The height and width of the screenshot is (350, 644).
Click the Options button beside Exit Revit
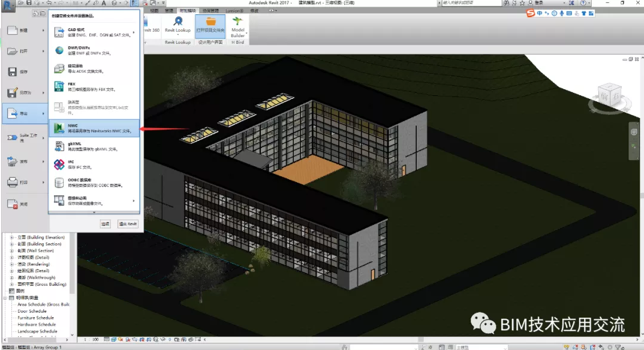105,224
